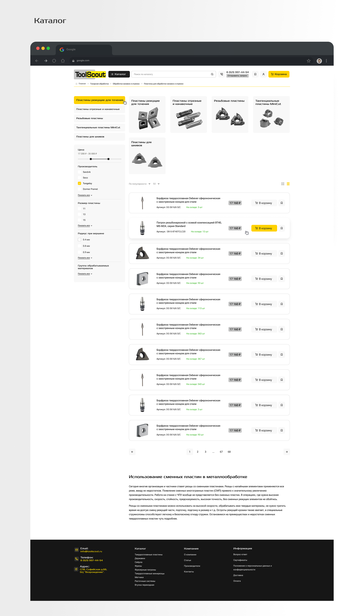Select the list view layout icon
The width and height of the screenshot is (364, 616).
288,184
